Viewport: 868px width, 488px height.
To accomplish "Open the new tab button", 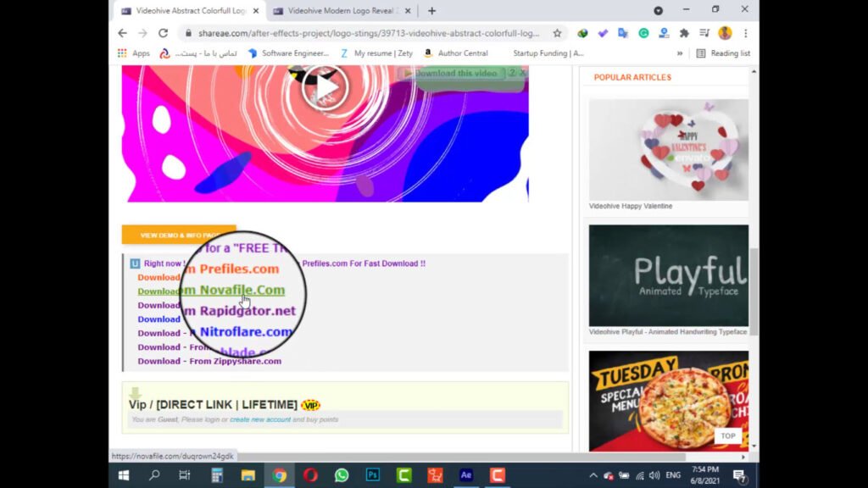I will coord(431,10).
